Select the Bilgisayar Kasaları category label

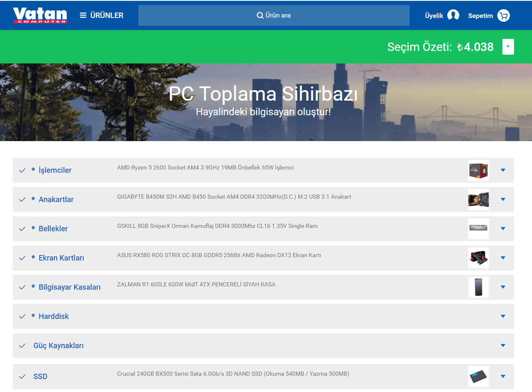click(70, 287)
